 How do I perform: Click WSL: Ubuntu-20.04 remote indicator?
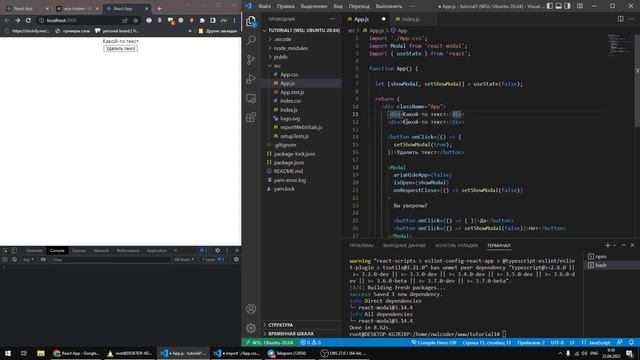tap(270, 342)
